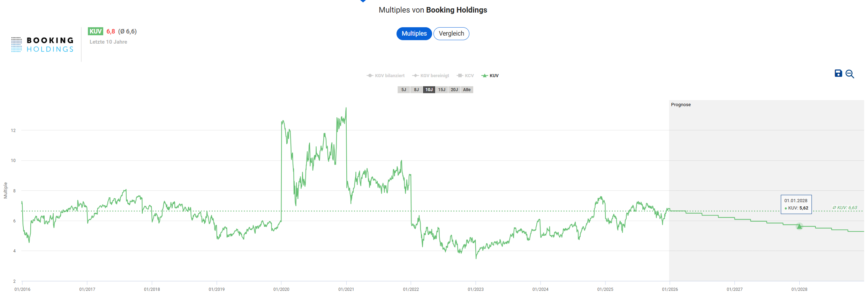Click the Prognose label in forecast area
The image size is (868, 302).
click(681, 105)
